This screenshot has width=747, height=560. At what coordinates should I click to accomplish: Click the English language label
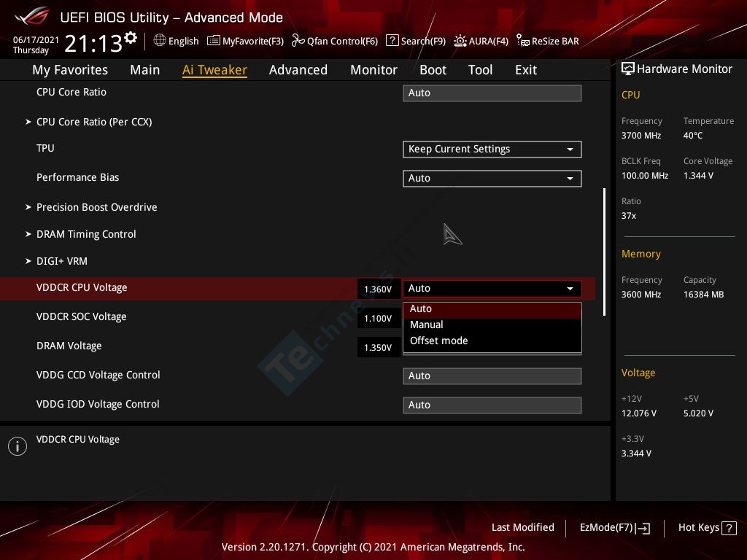point(183,41)
